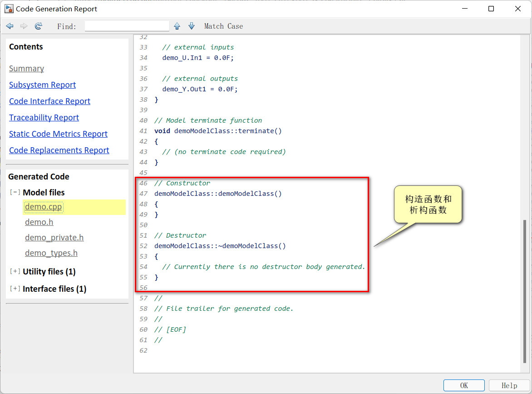The height and width of the screenshot is (394, 532).
Task: Open the Summary link
Action: [x=26, y=69]
